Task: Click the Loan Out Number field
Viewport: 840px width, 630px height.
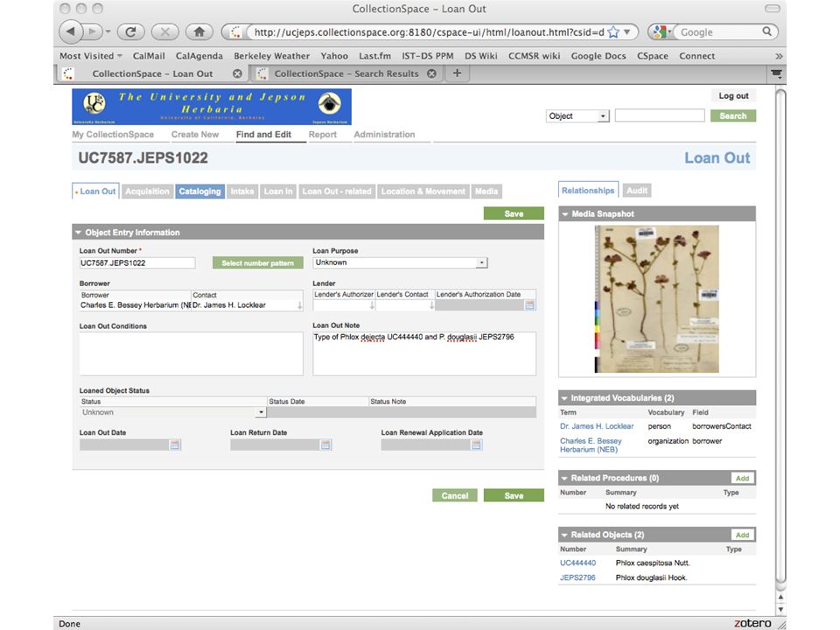Action: pos(137,263)
